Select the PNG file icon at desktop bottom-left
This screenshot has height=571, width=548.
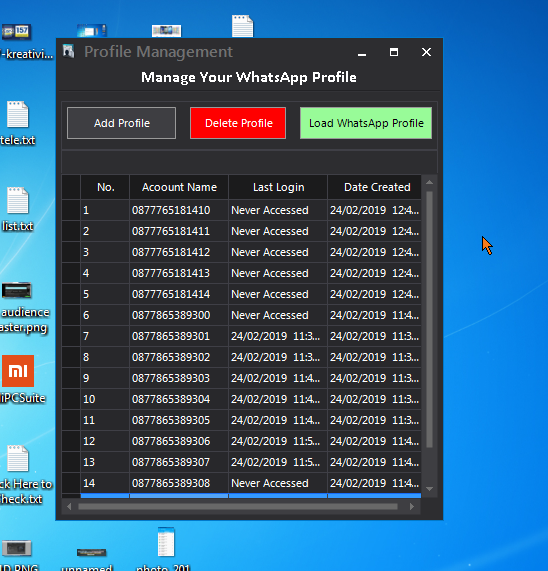17,555
